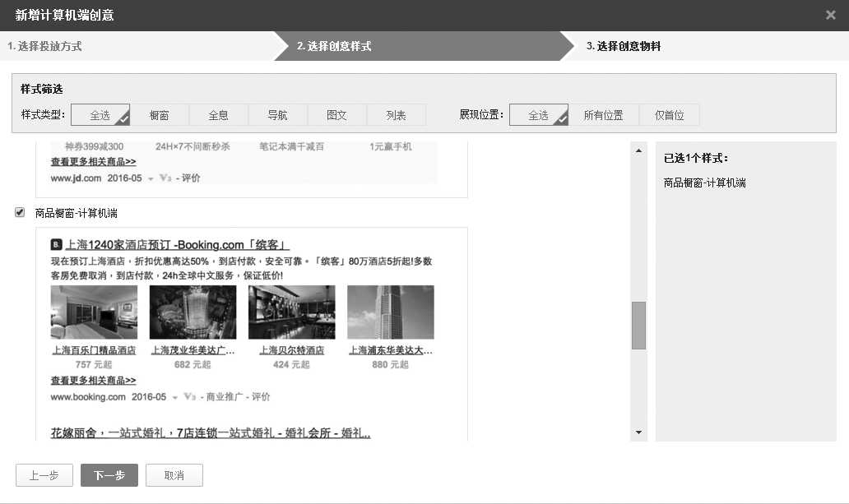Open 上海百乐门精品酒店 hotel thumbnail

point(94,312)
